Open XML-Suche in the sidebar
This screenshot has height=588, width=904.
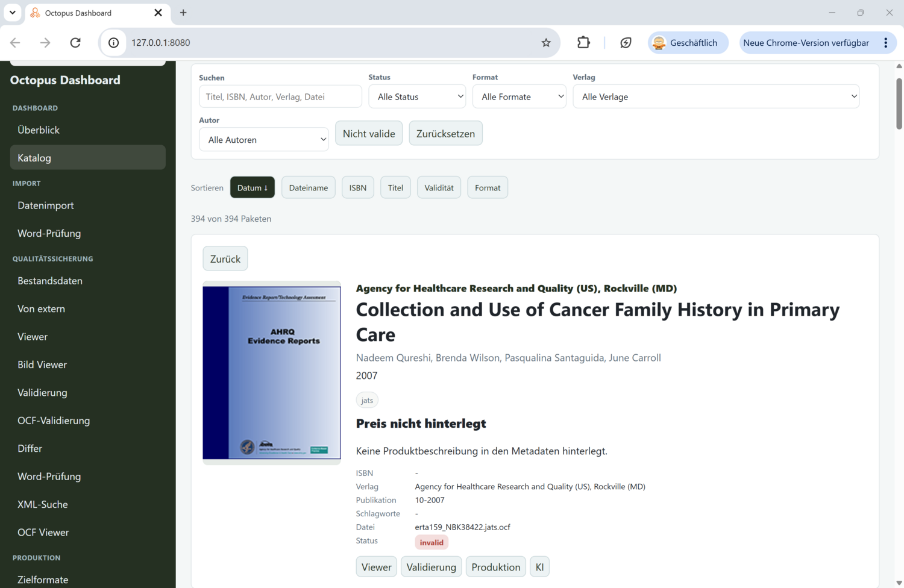point(88,504)
